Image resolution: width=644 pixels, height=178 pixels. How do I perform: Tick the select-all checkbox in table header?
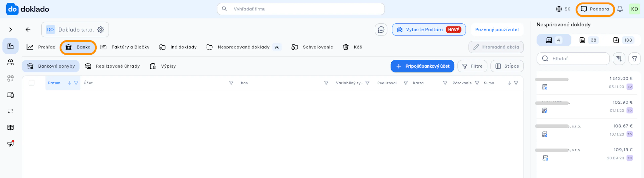click(32, 83)
